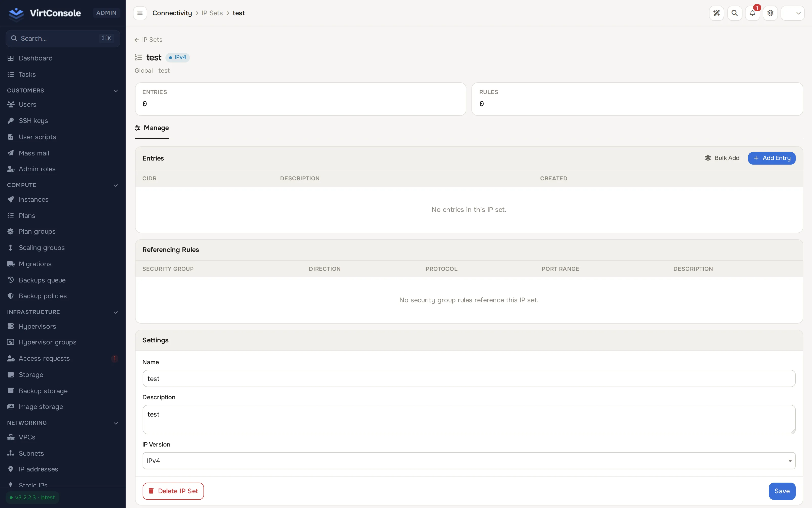
Task: Open Scaling groups in the sidebar
Action: (x=63, y=248)
